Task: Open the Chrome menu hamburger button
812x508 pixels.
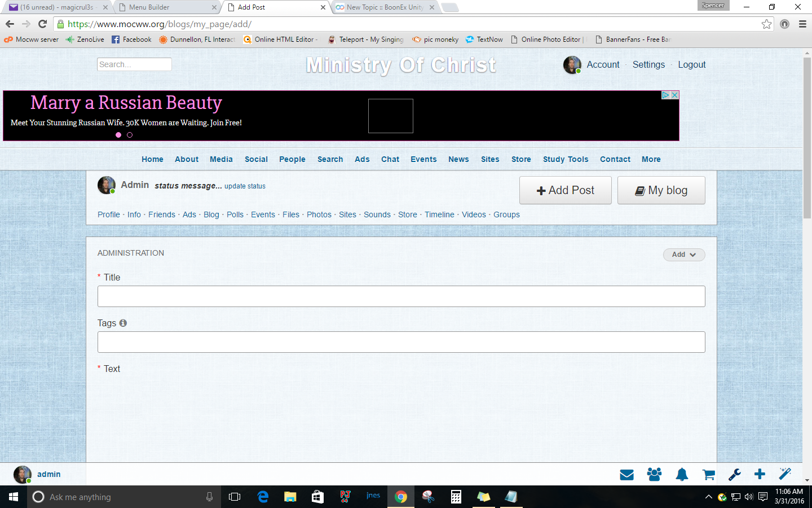Action: point(802,24)
